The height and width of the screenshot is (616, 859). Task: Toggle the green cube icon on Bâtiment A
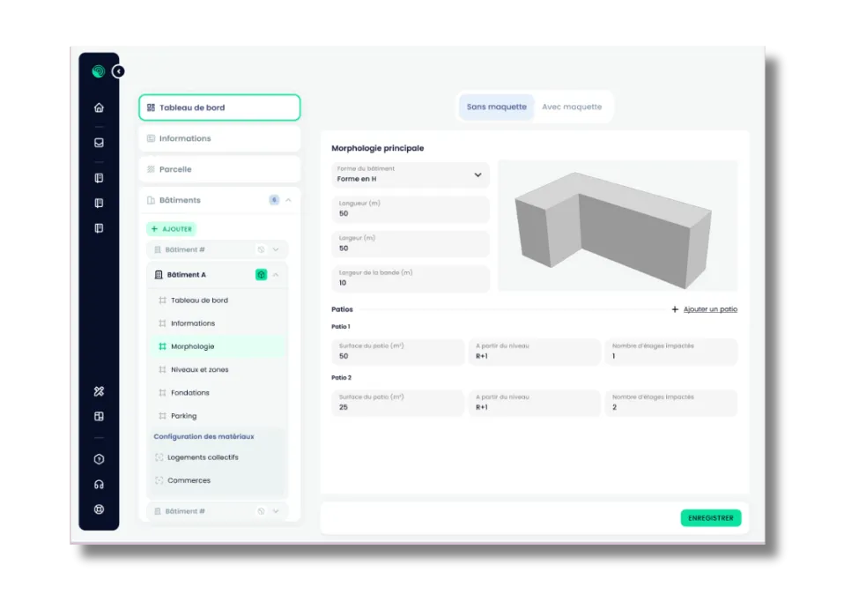[x=262, y=275]
